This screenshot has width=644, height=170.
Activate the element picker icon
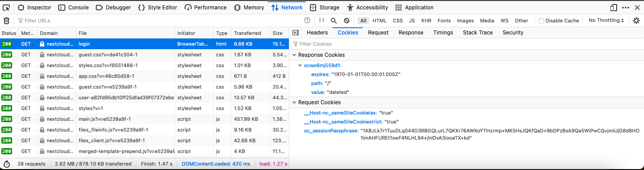6,8
